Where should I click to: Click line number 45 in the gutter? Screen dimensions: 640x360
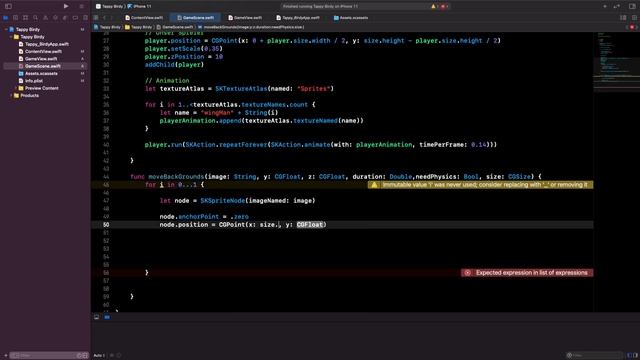pyautogui.click(x=106, y=185)
